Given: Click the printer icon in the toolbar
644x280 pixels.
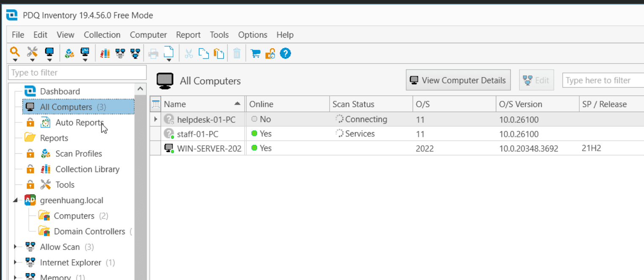Looking at the screenshot, I should click(x=153, y=53).
